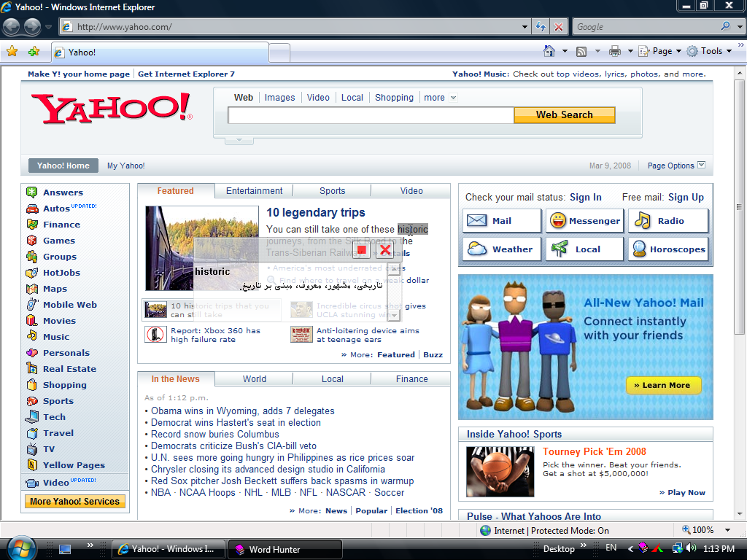Click the Personals heart icon in sidebar
This screenshot has width=747, height=560.
point(32,353)
